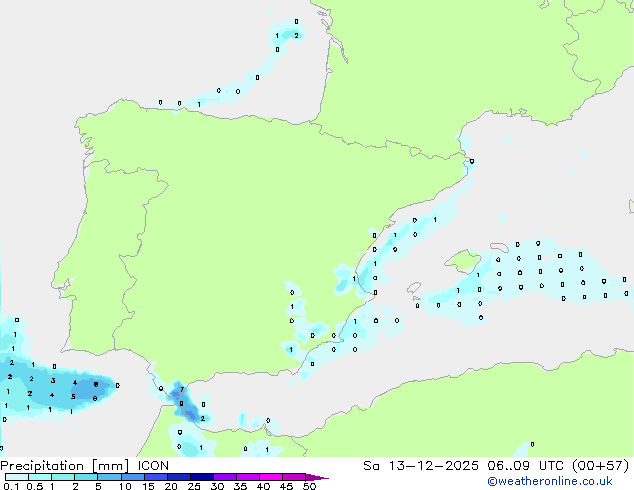The height and width of the screenshot is (490, 634).
Task: Click the '06..09 UTC' time range text
Action: [526, 466]
